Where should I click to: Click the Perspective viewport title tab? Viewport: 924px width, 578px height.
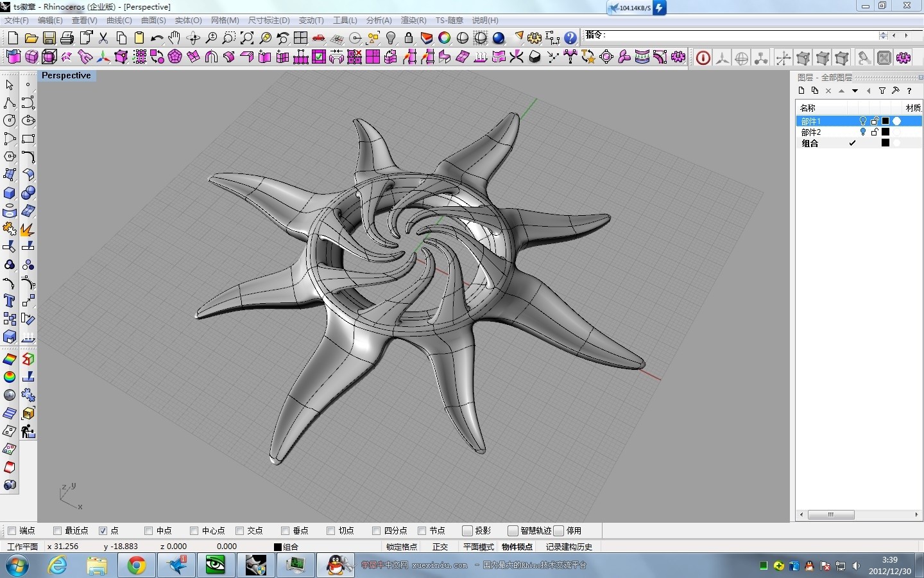pyautogui.click(x=66, y=76)
